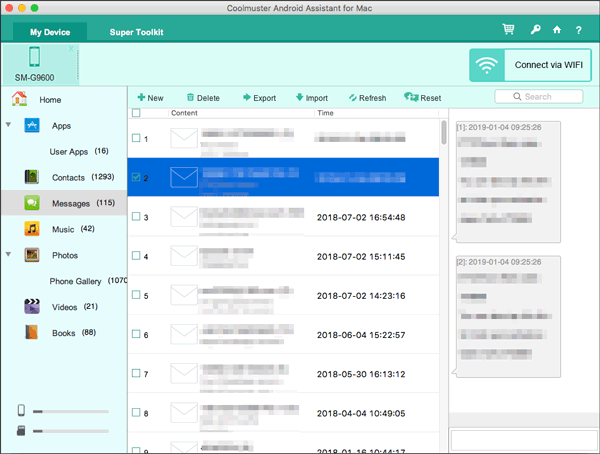Sort by the Content column header
The height and width of the screenshot is (454, 600).
tap(184, 113)
